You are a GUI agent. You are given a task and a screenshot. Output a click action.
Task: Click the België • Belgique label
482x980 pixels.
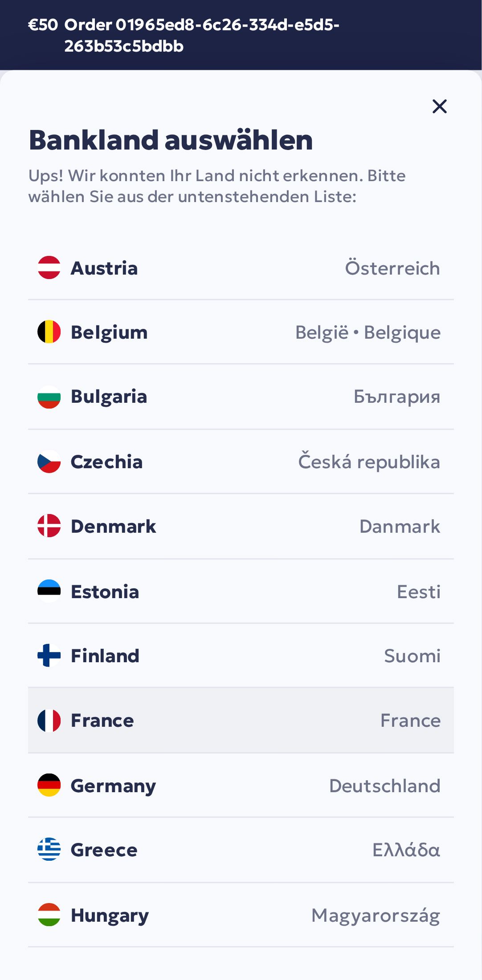pos(368,332)
